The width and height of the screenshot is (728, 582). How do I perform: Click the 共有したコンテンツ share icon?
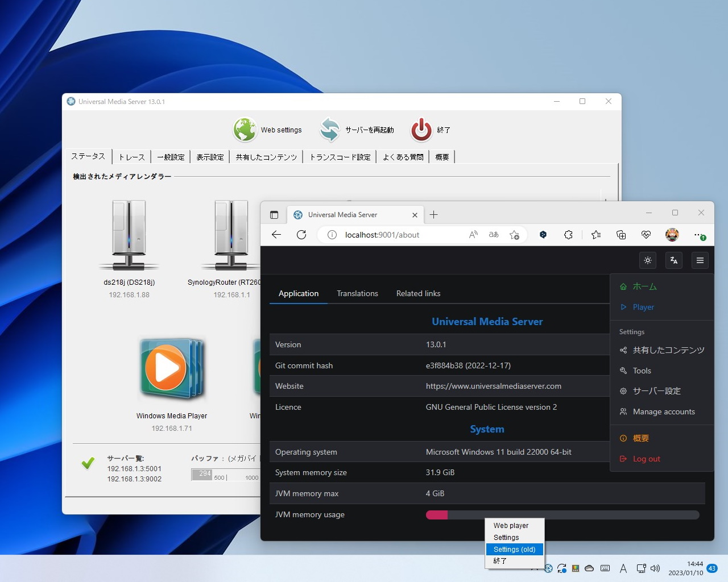point(623,350)
